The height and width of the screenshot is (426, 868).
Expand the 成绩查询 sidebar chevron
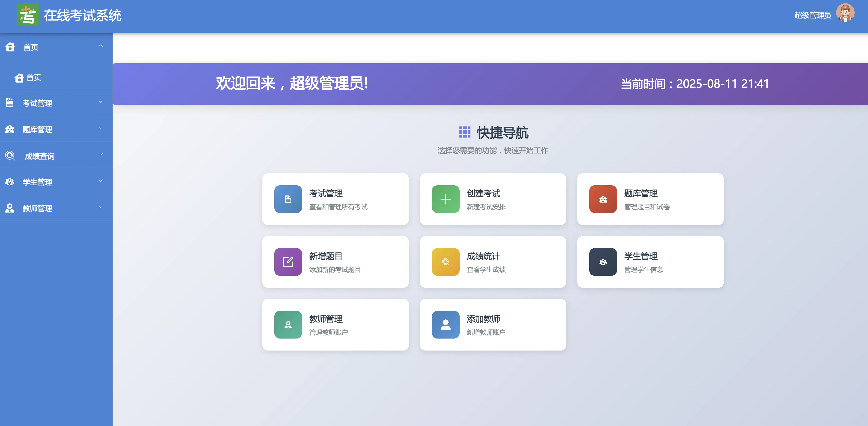(100, 154)
